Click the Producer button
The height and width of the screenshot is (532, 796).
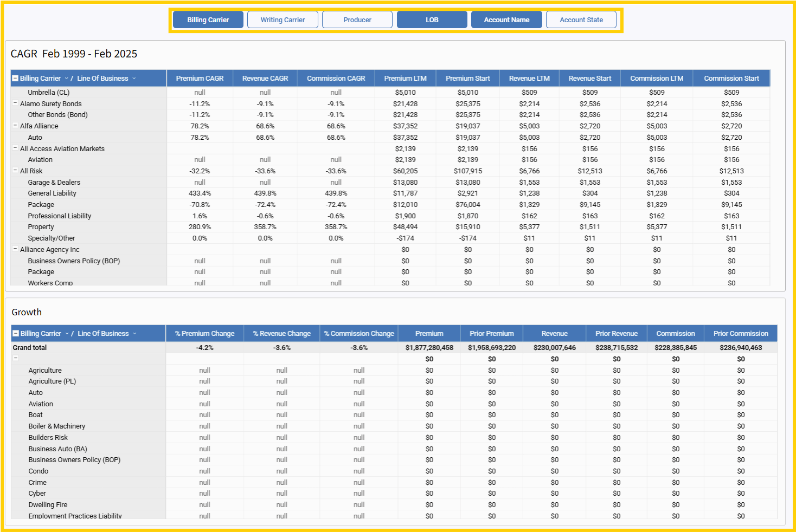tap(357, 20)
